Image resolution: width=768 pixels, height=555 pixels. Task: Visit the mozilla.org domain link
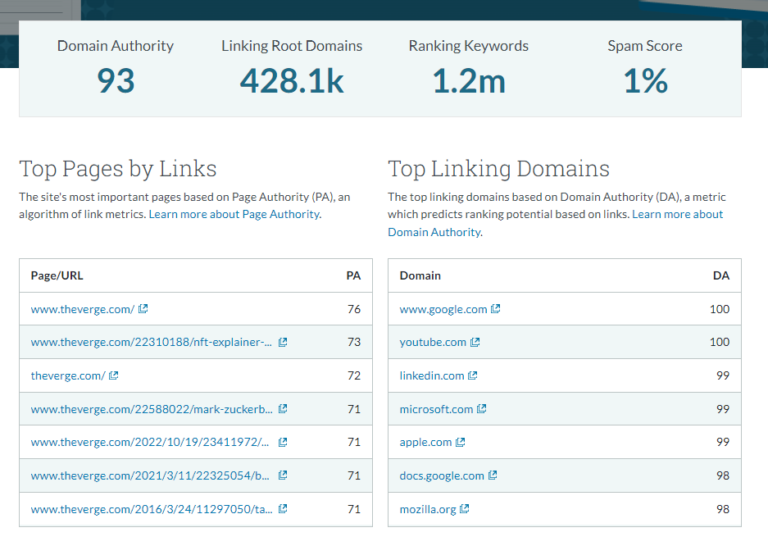tap(428, 509)
